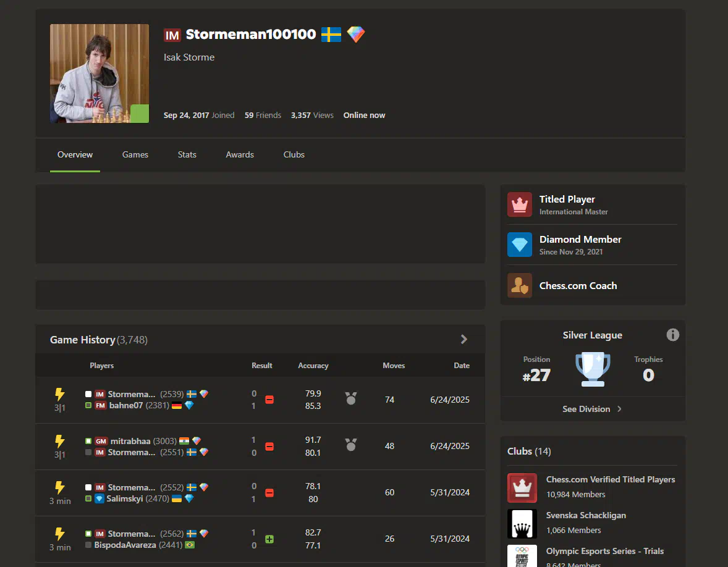Click the Swedish flag next to the username
728x567 pixels.
pyautogui.click(x=331, y=35)
